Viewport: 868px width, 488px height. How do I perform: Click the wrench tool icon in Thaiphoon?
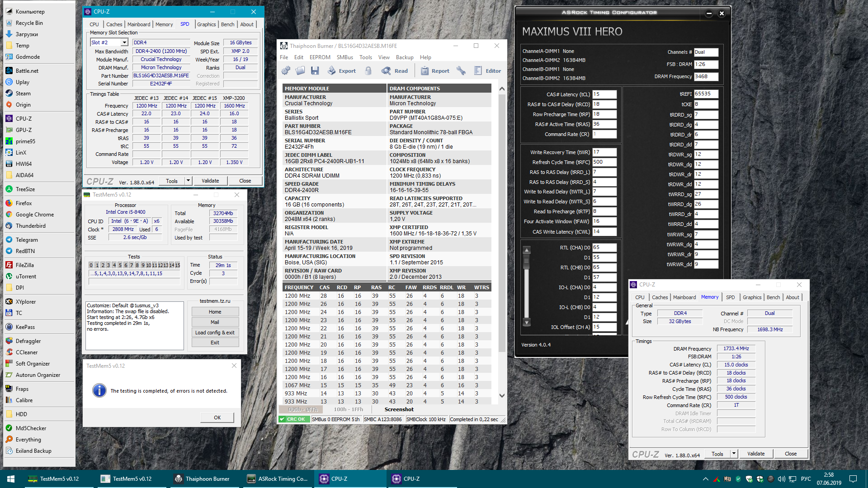(461, 70)
